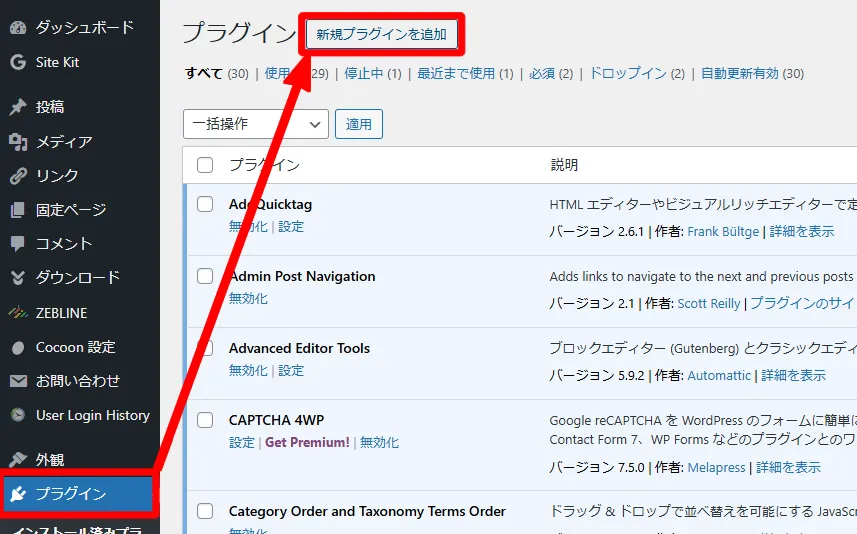Check the AddQuicktag plugin checkbox
The width and height of the screenshot is (857, 534).
205,204
